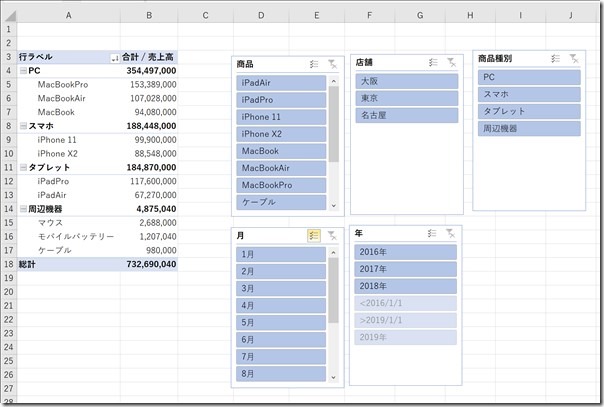Viewport: 604px width, 407px height.
Task: Open the 行ラベル filter dropdown
Action: click(x=112, y=58)
